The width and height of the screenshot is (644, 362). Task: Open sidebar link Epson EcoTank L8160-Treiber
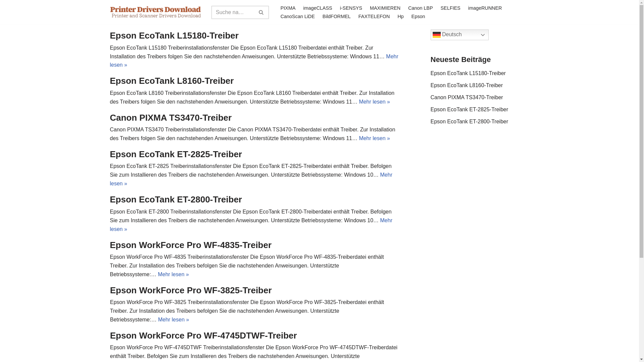[467, 85]
